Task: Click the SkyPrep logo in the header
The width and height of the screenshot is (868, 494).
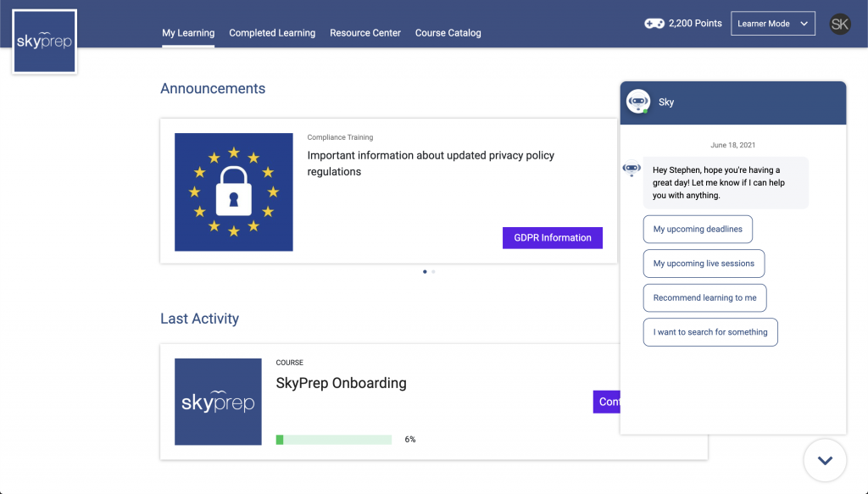Action: [44, 42]
